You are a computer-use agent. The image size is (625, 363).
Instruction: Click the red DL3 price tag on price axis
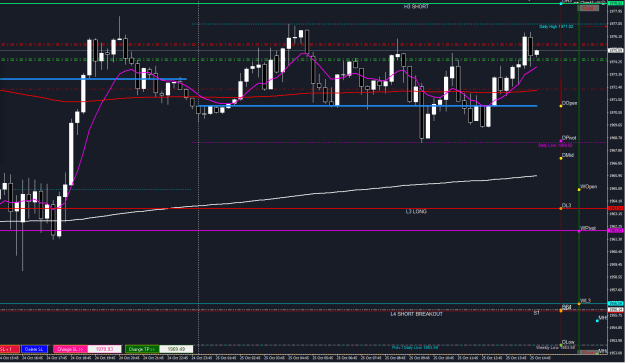click(616, 208)
